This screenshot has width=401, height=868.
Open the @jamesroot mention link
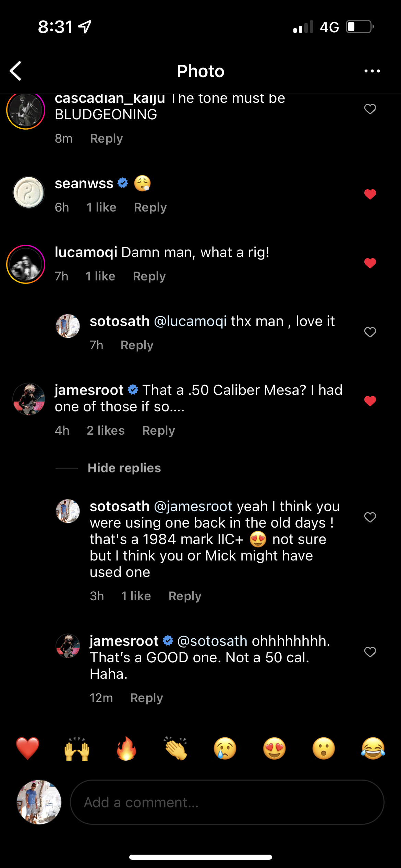point(193,506)
